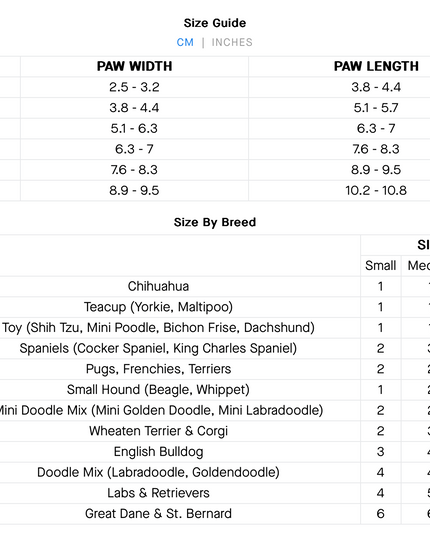
Task: Select the 10.2 - 10.8 paw length cell
Action: point(376,190)
